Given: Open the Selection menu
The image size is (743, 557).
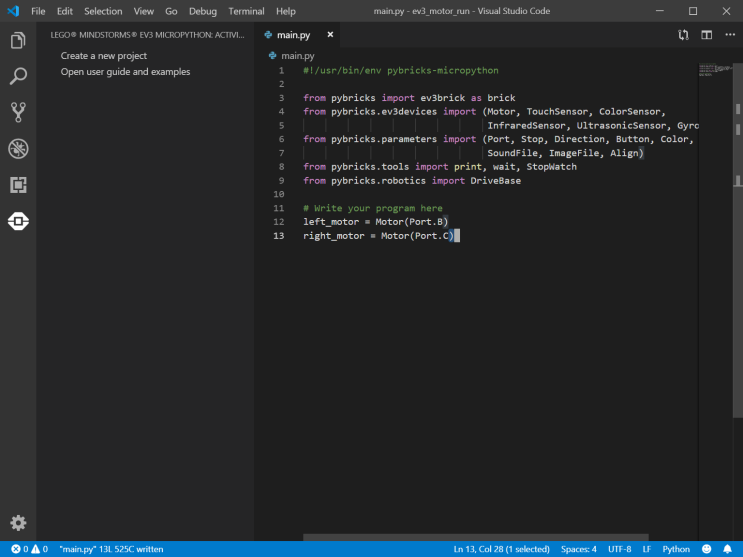Looking at the screenshot, I should tap(103, 11).
